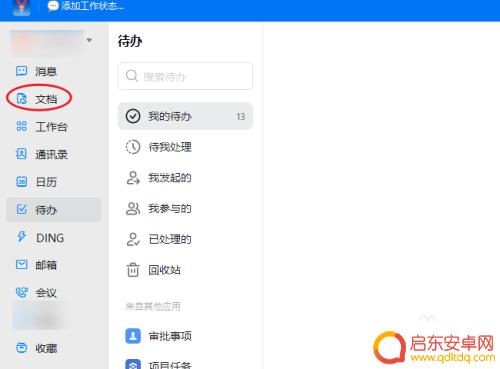Select 已处理的 list item
500x369 pixels.
(x=185, y=239)
